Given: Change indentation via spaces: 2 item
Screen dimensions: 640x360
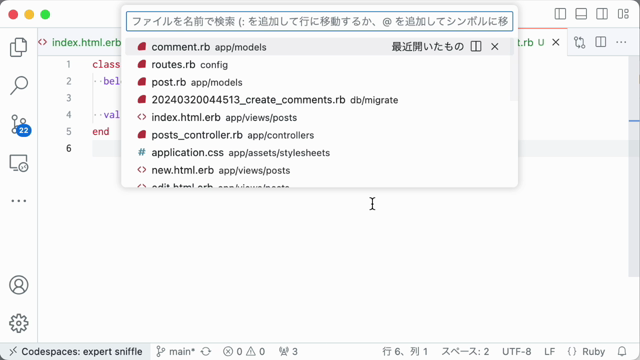Looking at the screenshot, I should pos(465,351).
